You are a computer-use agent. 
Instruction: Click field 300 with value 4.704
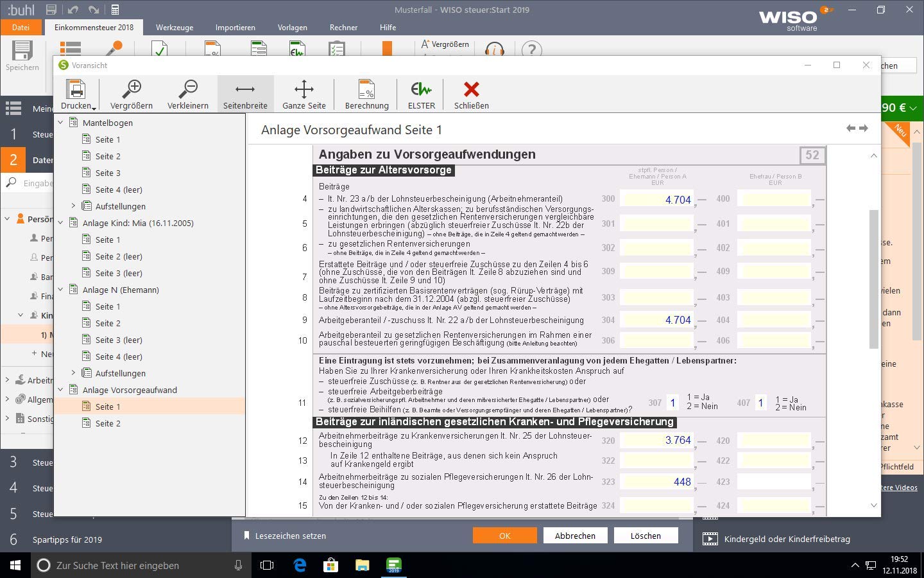click(x=657, y=199)
